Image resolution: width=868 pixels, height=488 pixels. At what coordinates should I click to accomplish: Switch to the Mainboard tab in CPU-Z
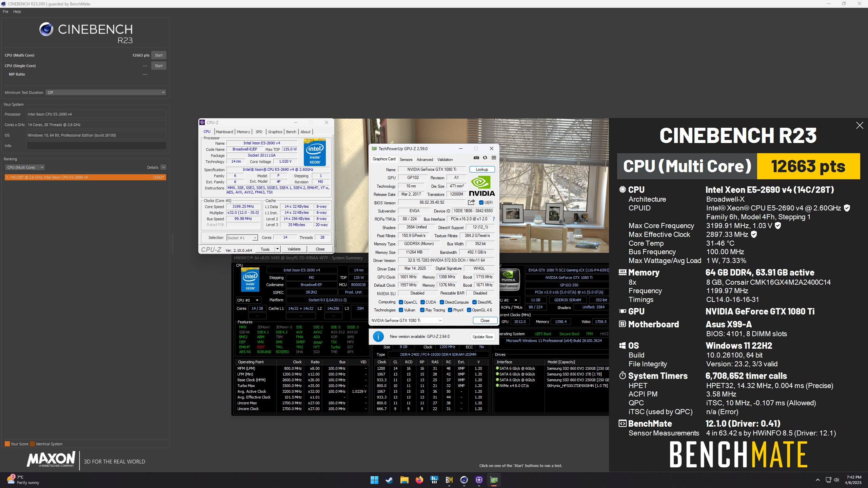click(x=224, y=132)
